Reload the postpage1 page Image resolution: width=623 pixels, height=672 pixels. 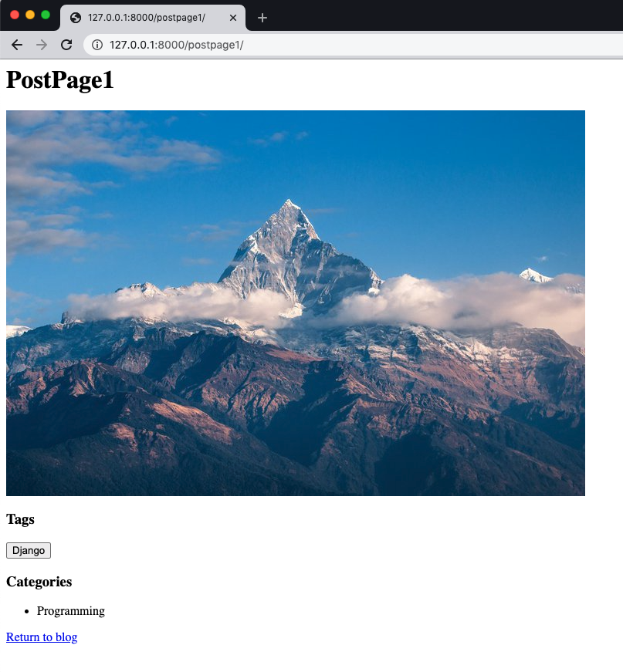(66, 45)
